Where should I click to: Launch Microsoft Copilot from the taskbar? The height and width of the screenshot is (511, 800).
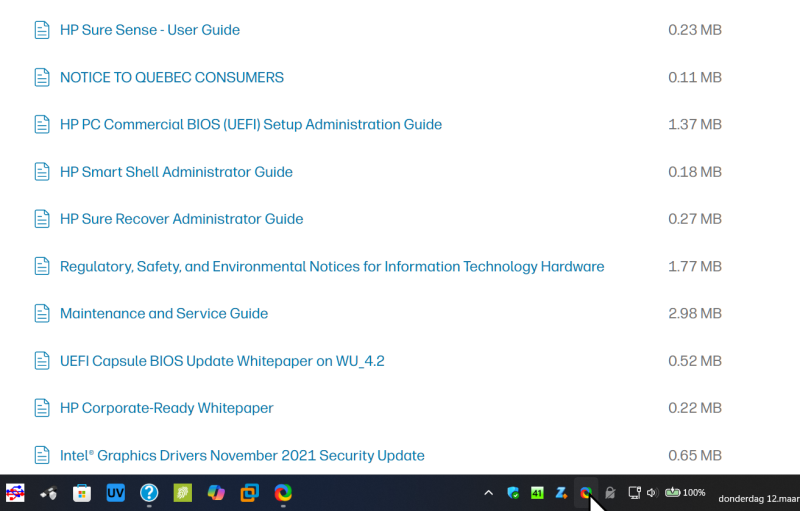[x=216, y=493]
